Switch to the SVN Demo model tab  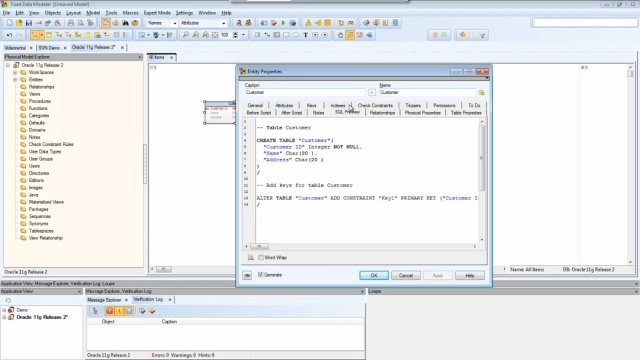point(49,48)
